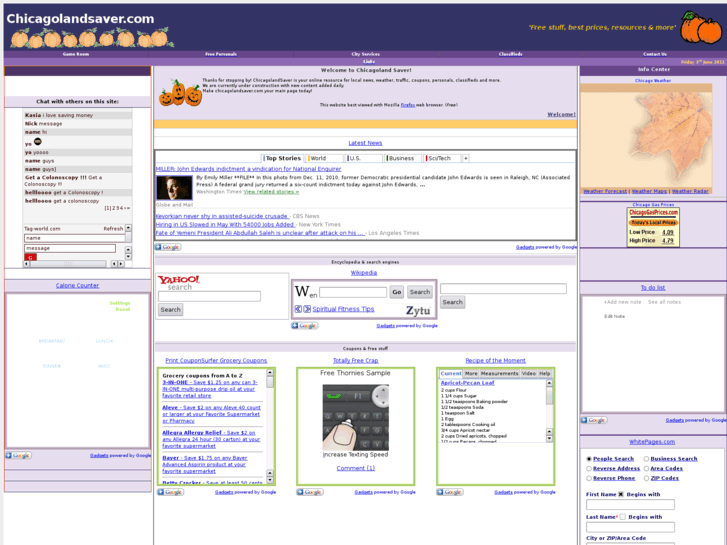Select the Reverse Address radio button
This screenshot has width=727, height=545.
[x=589, y=468]
